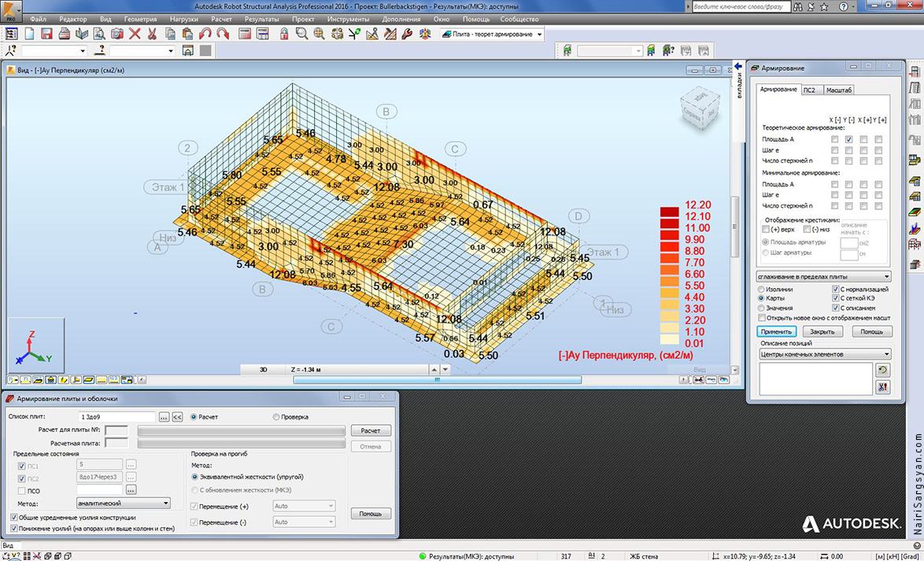Click the scissors Cut icon
Image resolution: width=924 pixels, height=561 pixels.
[x=152, y=34]
